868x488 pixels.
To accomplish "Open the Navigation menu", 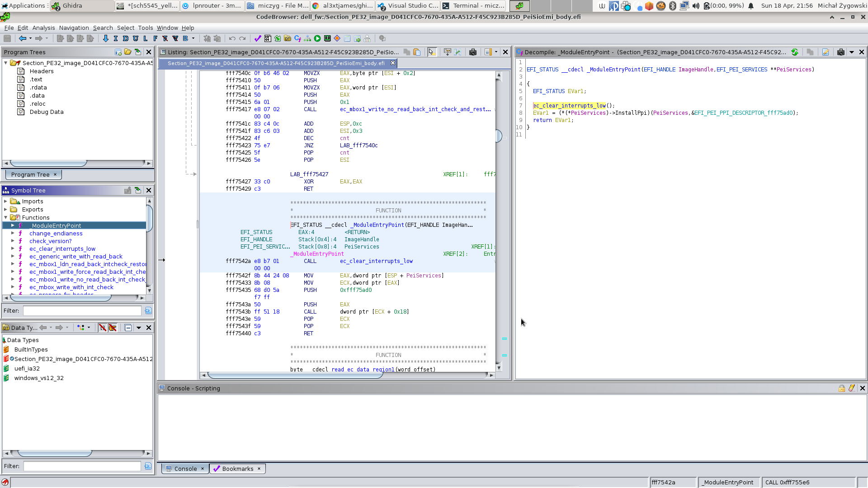I will pyautogui.click(x=74, y=28).
